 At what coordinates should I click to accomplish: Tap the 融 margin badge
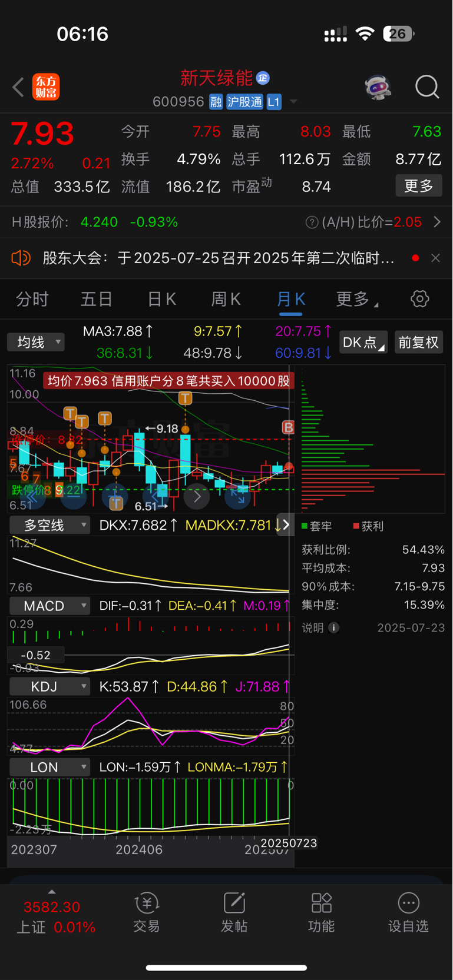point(216,102)
